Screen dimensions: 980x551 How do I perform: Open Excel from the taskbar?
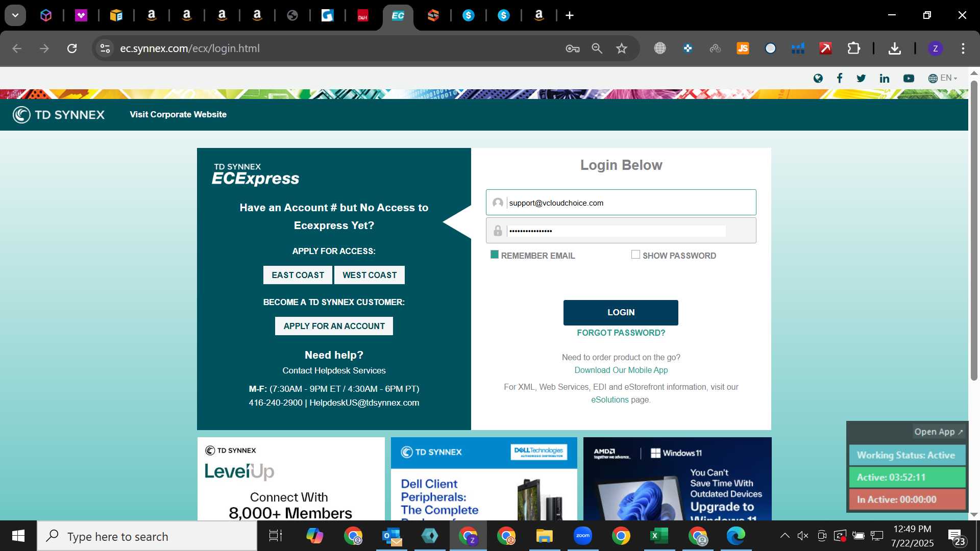pyautogui.click(x=659, y=536)
